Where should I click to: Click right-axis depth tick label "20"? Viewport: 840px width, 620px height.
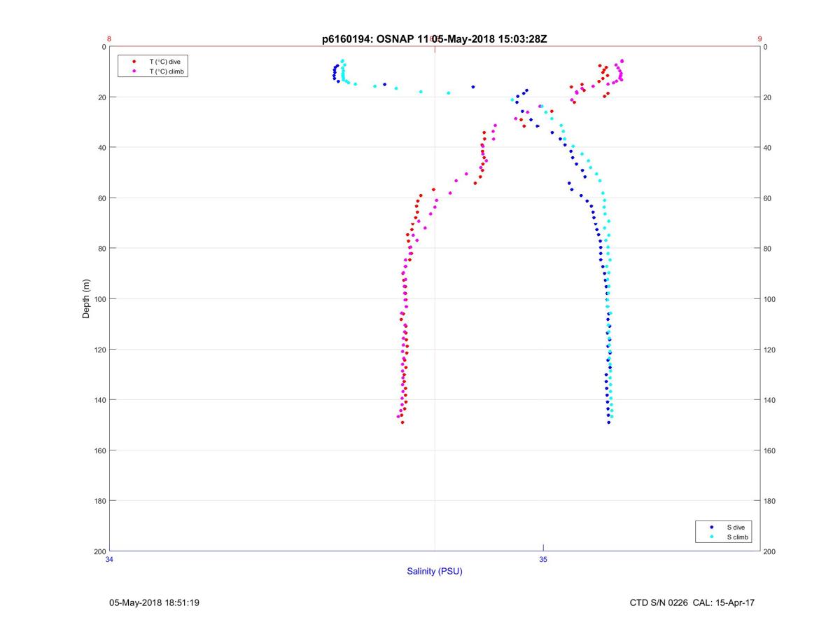(767, 97)
